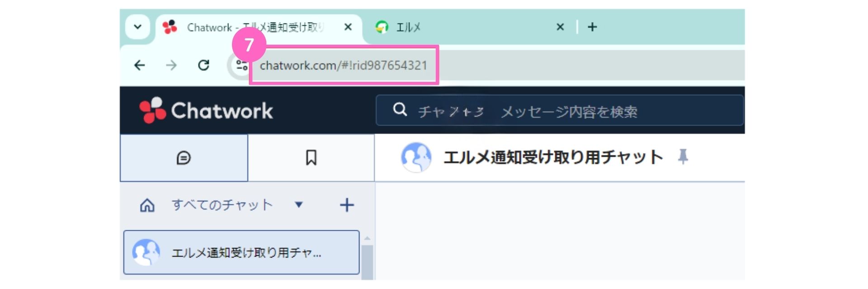
Task: Click the Chatwork favicon on the tab
Action: click(x=170, y=27)
